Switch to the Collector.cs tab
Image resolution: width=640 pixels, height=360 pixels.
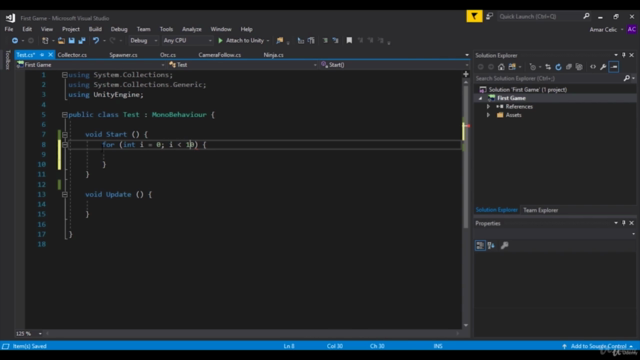coord(72,55)
